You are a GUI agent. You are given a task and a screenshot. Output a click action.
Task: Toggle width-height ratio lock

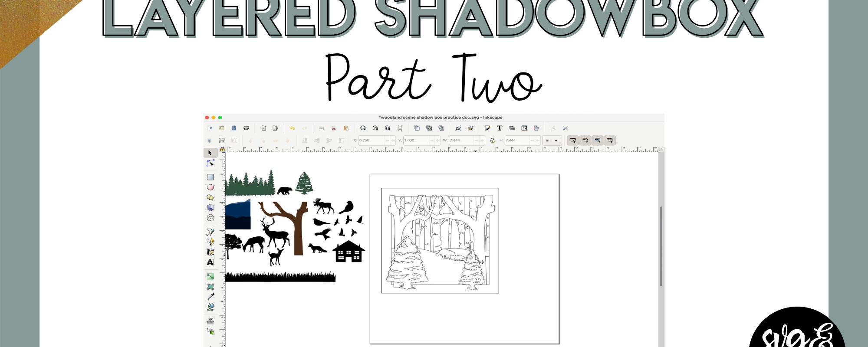[492, 140]
